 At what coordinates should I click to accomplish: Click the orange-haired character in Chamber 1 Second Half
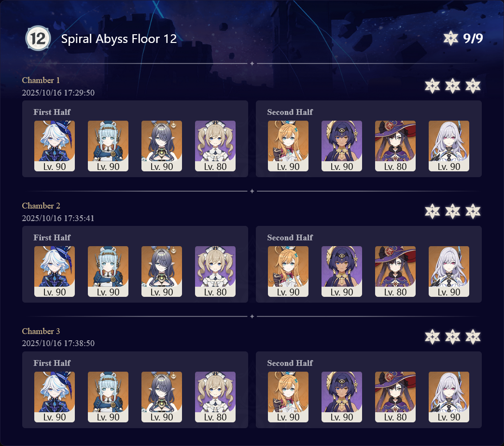(288, 146)
